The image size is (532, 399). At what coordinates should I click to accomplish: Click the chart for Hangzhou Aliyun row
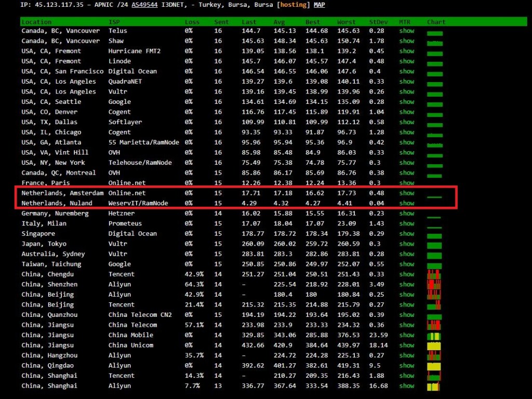[x=434, y=356]
